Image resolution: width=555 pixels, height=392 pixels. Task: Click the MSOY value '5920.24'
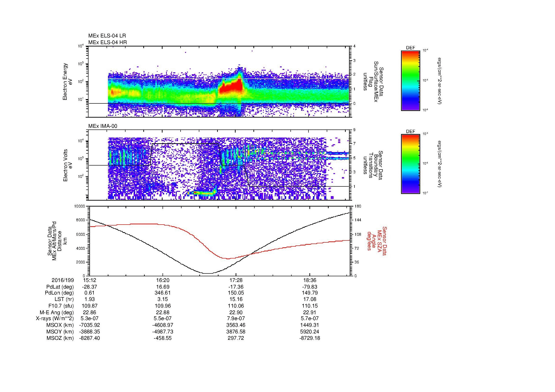tap(310, 332)
